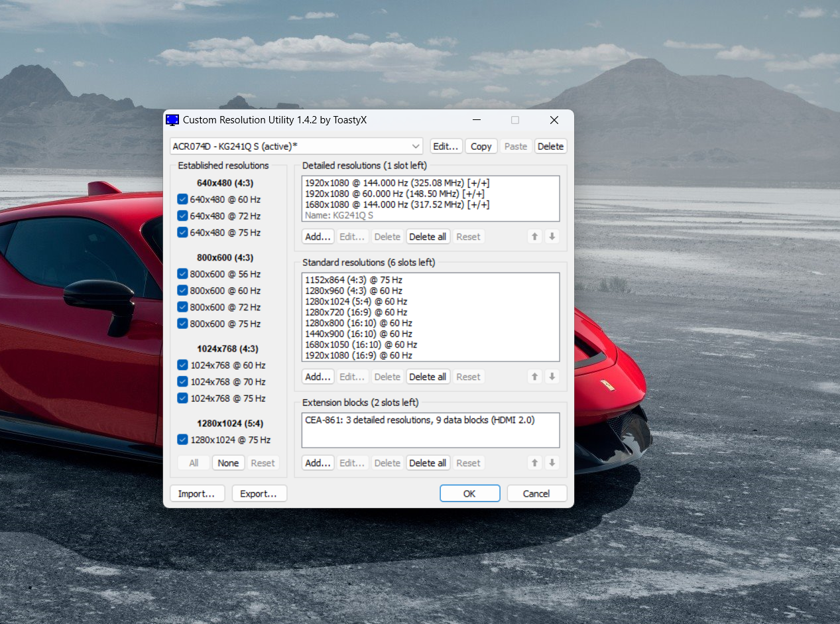This screenshot has width=840, height=624.
Task: Toggle 1024x768 @ 70 Hz checkbox
Action: (182, 381)
